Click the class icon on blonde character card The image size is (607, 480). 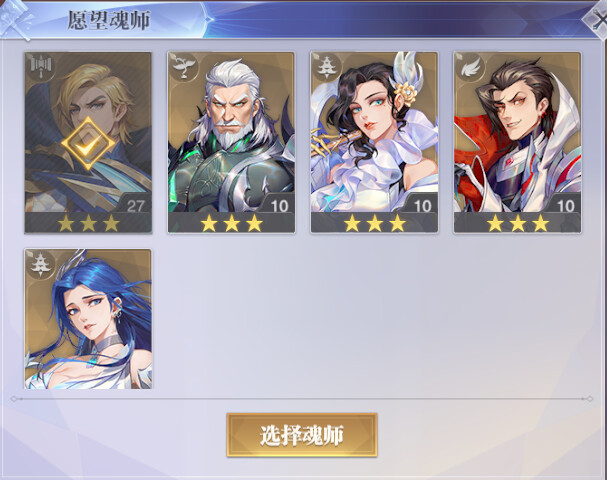[41, 66]
